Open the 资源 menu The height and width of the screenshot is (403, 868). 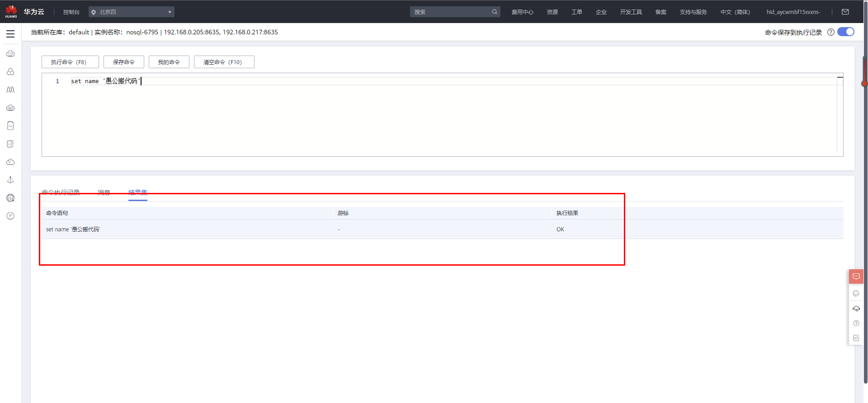pos(552,12)
